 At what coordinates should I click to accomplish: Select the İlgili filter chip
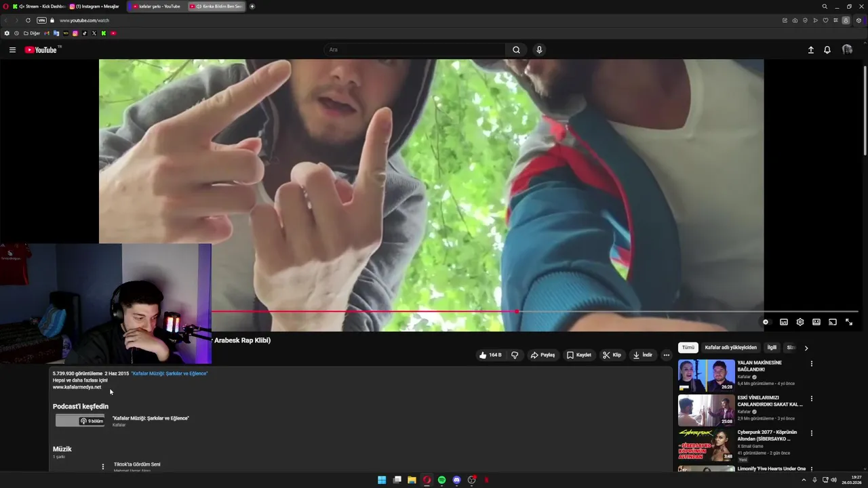point(772,348)
